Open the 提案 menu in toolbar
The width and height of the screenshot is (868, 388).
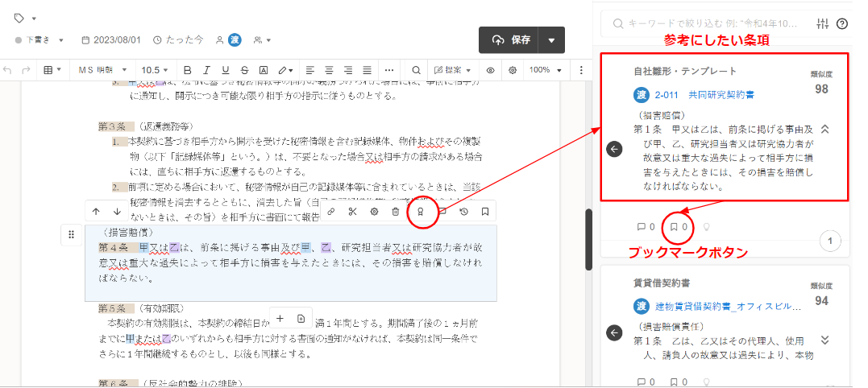[453, 70]
